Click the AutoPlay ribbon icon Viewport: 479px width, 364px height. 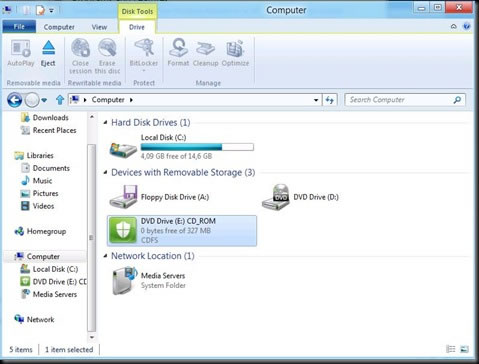(x=21, y=53)
